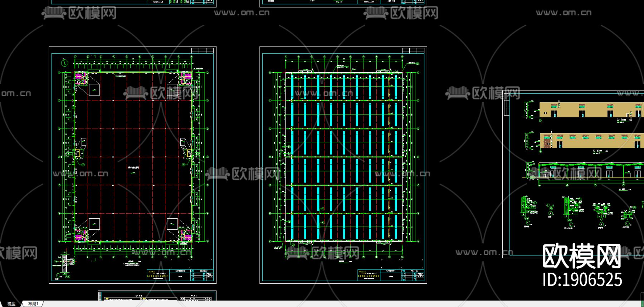Select the roof plan sheet's bottom title block
The width and height of the screenshot is (644, 307).
391,275
